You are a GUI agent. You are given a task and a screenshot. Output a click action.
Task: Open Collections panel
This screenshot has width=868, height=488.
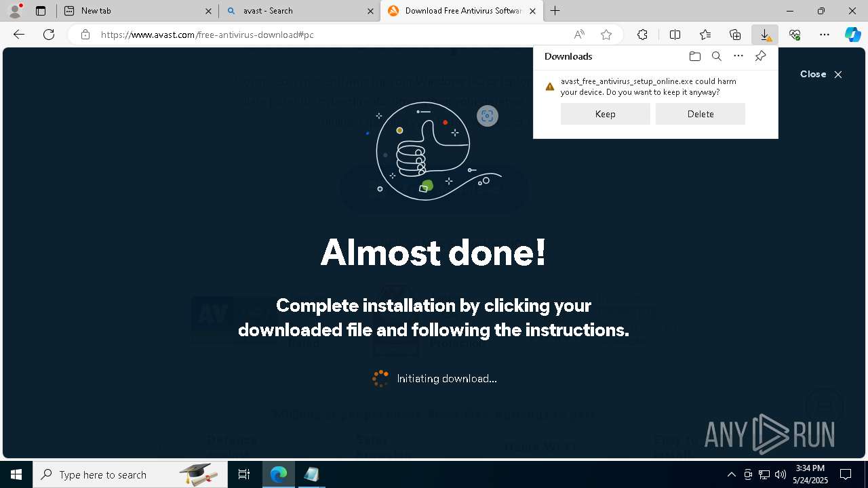click(735, 35)
